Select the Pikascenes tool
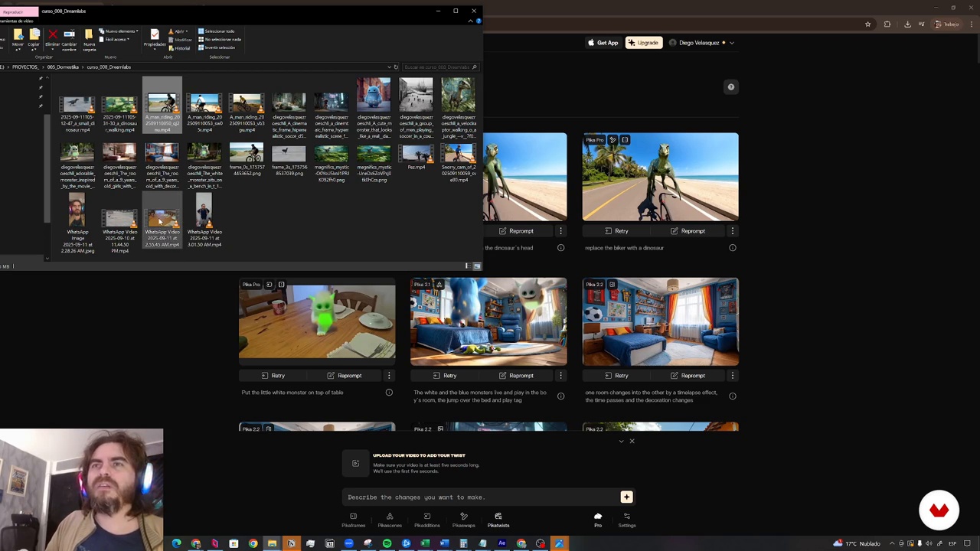Image resolution: width=980 pixels, height=551 pixels. point(389,520)
